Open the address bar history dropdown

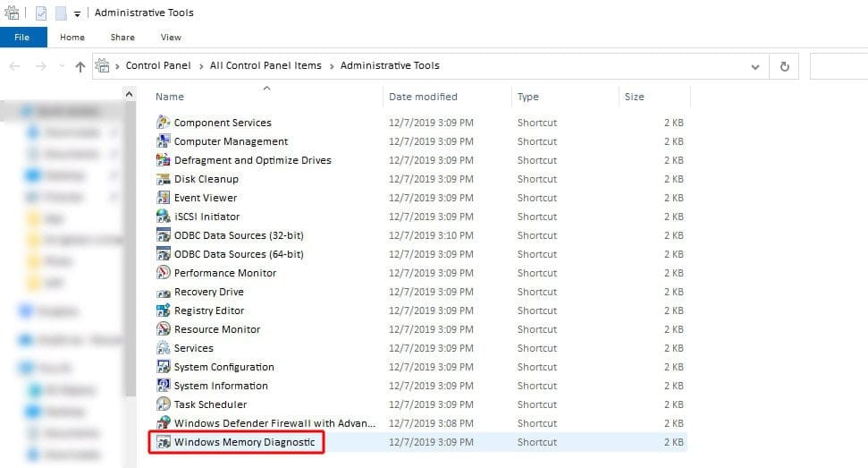point(756,66)
